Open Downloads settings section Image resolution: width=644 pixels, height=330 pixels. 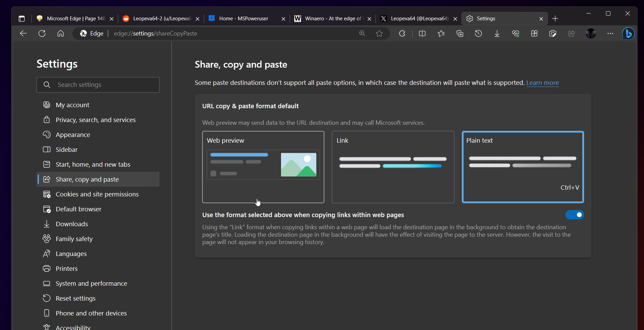pos(98,224)
